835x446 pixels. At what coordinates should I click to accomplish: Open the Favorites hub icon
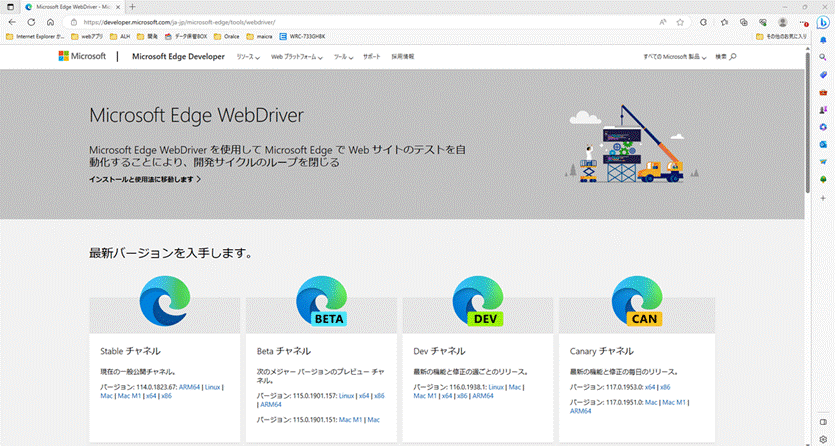pos(724,22)
